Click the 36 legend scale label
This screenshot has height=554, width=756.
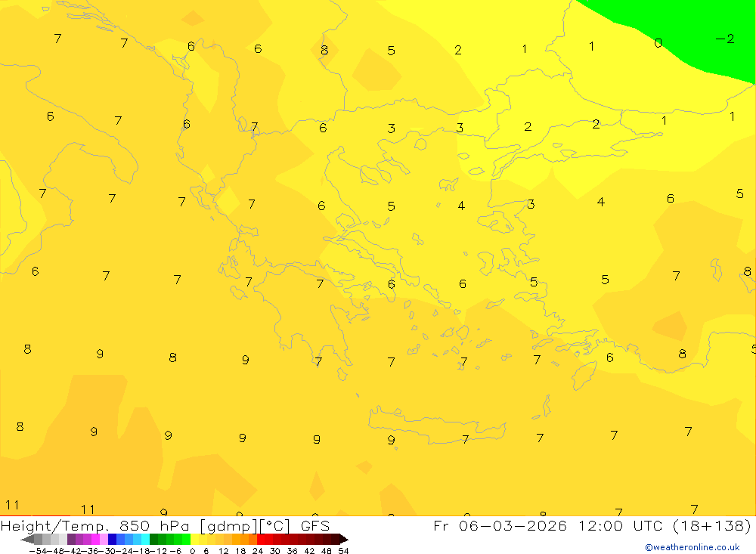pos(292,551)
